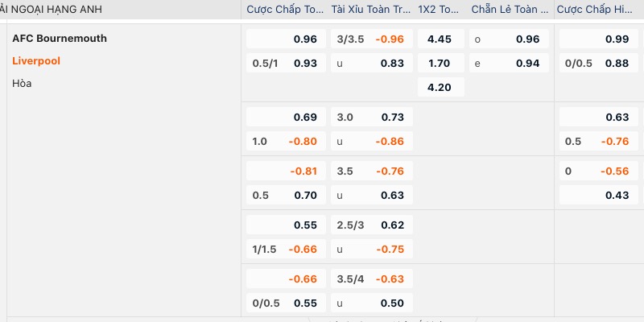Screen dimensions: 644x322
Task: Open the AFC Bournemouth team name
Action: coord(60,38)
